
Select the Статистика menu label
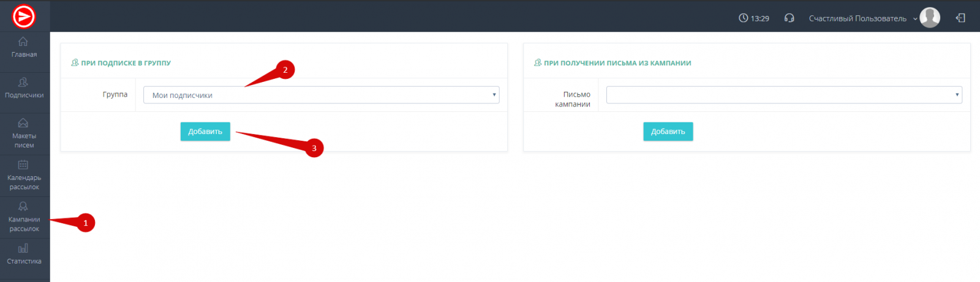(x=24, y=261)
